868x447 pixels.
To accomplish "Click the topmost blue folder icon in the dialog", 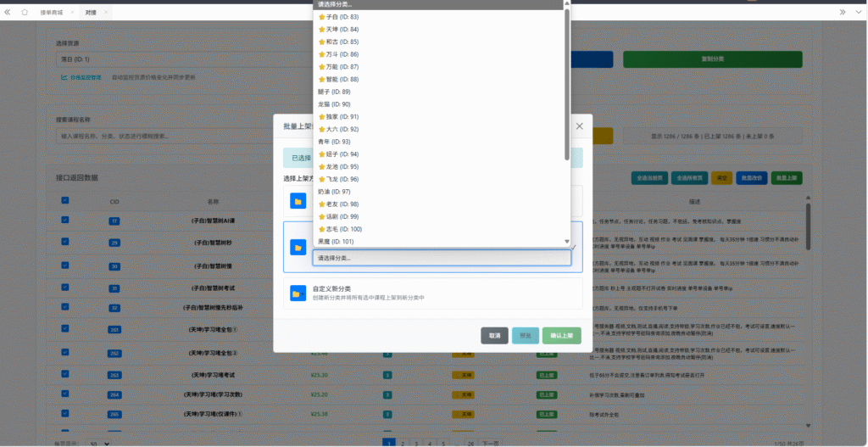I will tap(298, 201).
